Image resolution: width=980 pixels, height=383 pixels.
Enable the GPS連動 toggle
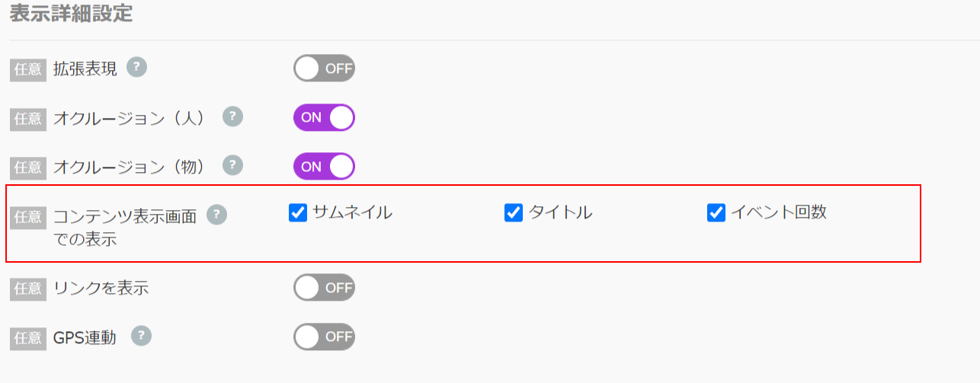click(324, 337)
